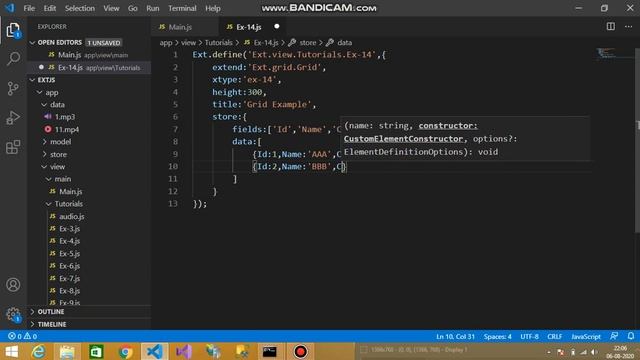Change line ending via CRLF
The image size is (640, 360).
coord(554,336)
